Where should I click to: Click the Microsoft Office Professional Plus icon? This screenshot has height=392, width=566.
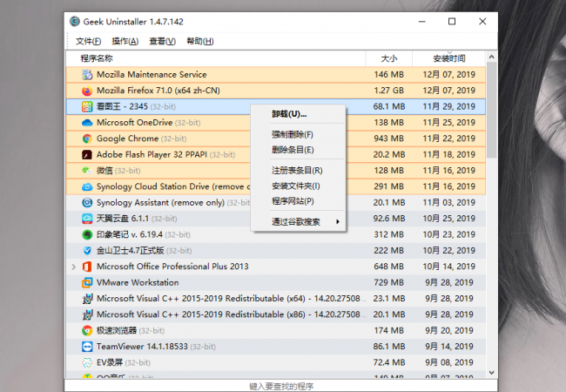87,267
